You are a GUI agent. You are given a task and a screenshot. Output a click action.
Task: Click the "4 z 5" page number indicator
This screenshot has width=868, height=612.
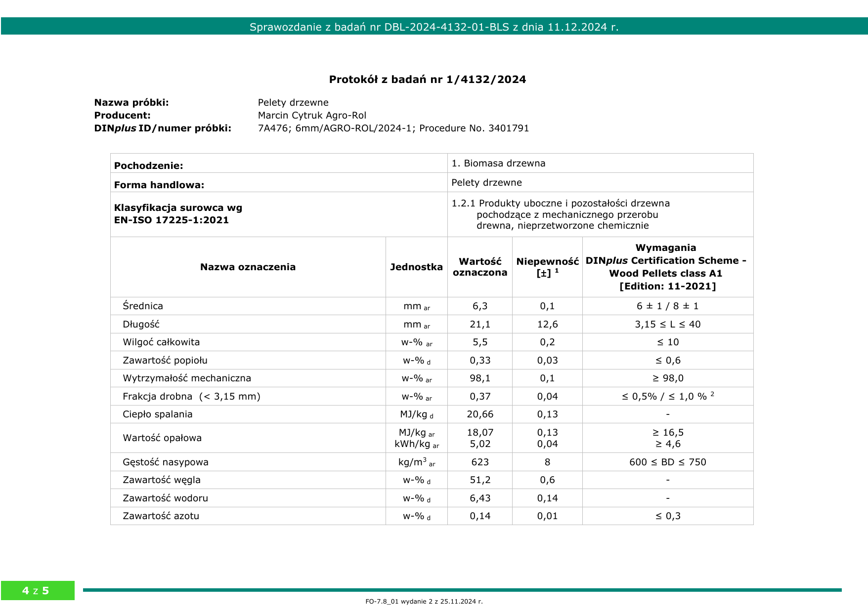click(36, 591)
